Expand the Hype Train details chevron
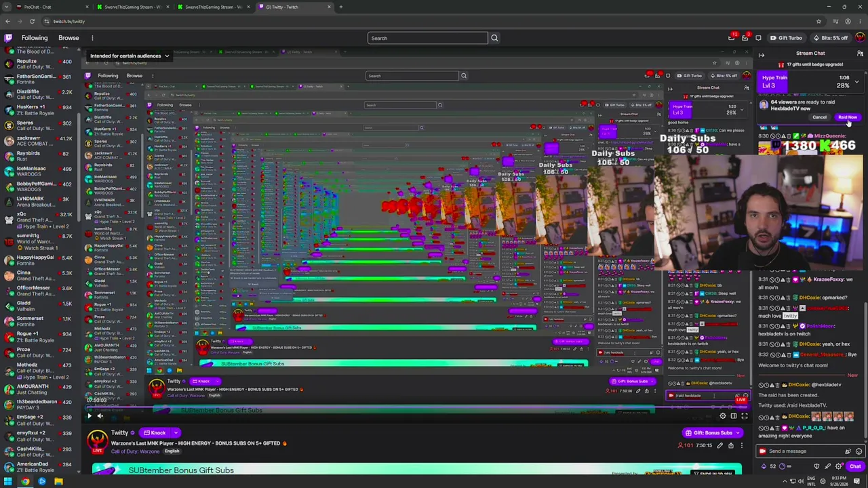The height and width of the screenshot is (488, 868). pos(856,82)
